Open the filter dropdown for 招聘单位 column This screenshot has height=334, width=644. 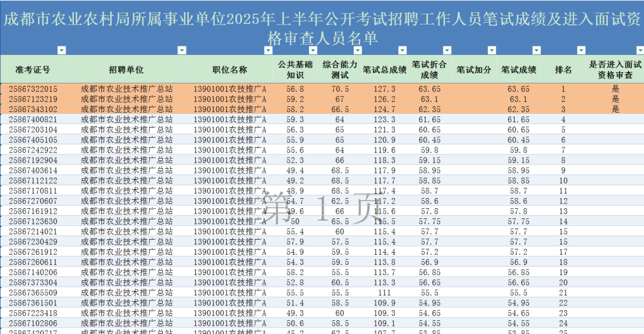tap(181, 50)
